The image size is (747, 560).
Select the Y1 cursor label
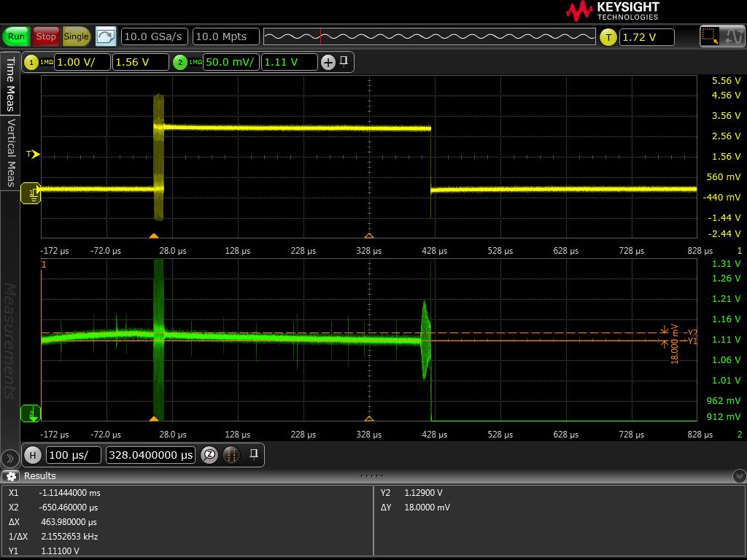(692, 341)
